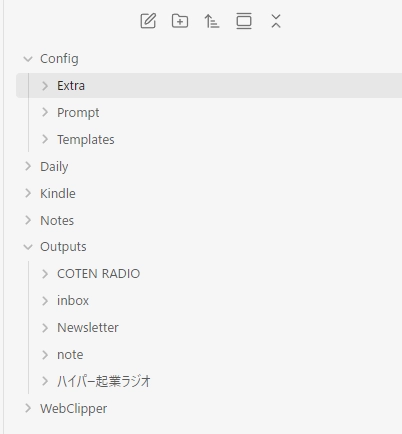Open the change sort order icon

pos(212,21)
